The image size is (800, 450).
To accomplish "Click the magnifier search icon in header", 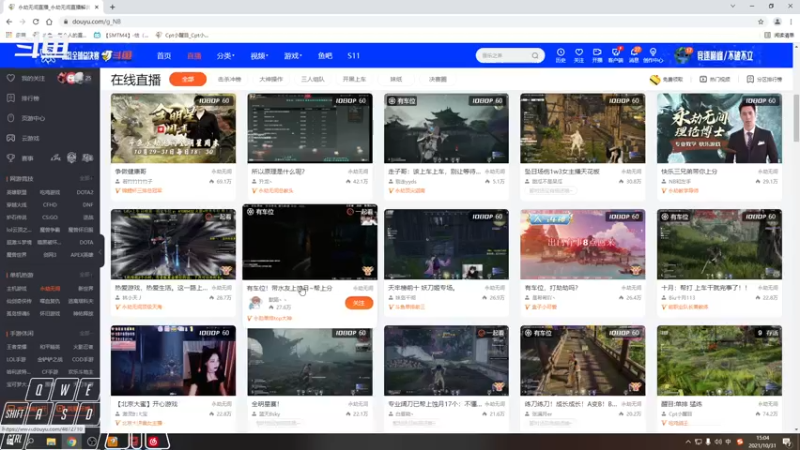I will pyautogui.click(x=535, y=56).
